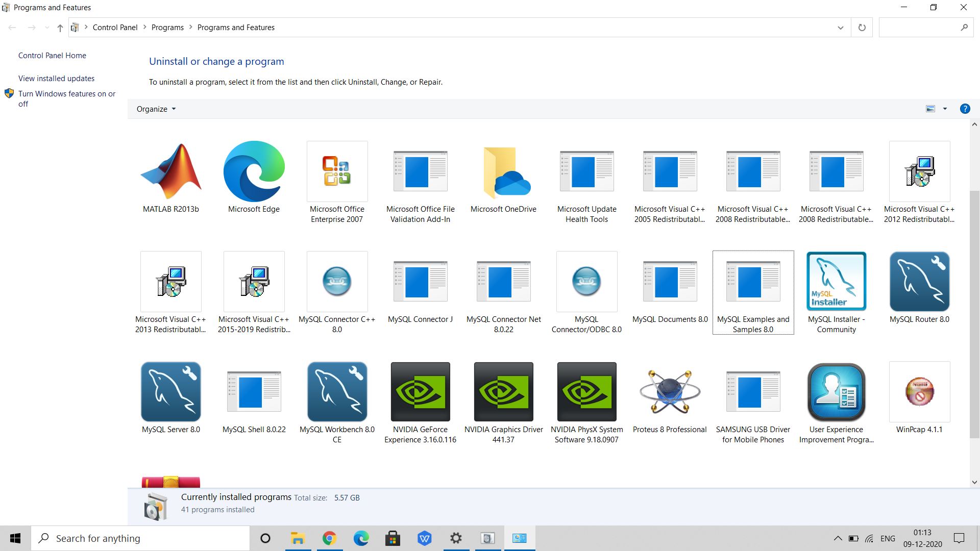Open help with the blue question mark
The height and width of the screenshot is (551, 980).
[x=965, y=109]
